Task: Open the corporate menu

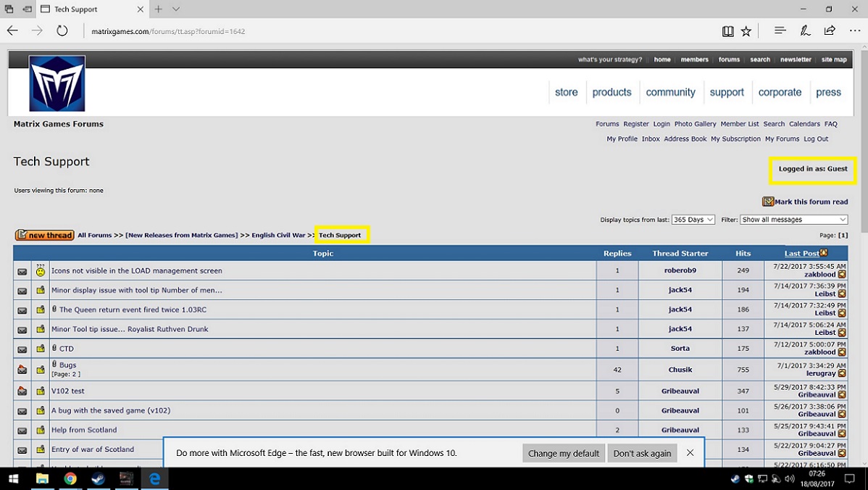Action: pos(780,93)
